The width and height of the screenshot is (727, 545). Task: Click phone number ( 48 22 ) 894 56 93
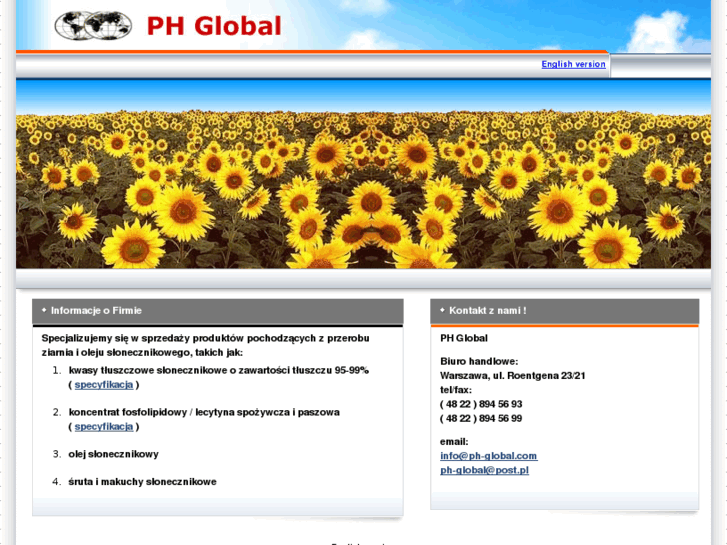point(481,404)
